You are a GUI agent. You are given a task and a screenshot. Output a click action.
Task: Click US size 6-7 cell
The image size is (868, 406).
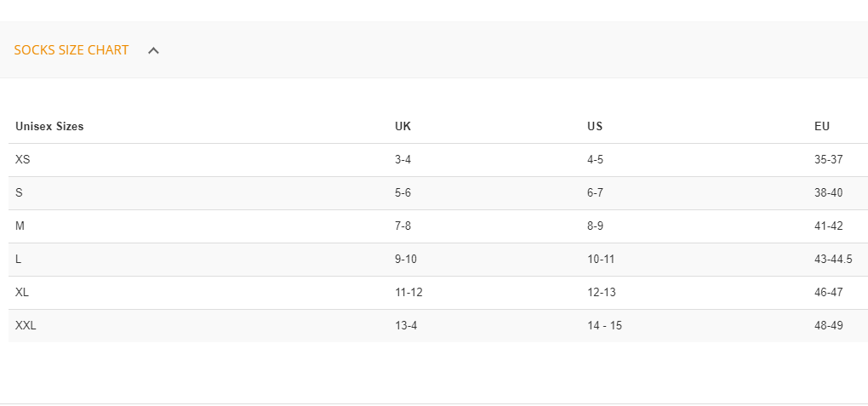(595, 192)
